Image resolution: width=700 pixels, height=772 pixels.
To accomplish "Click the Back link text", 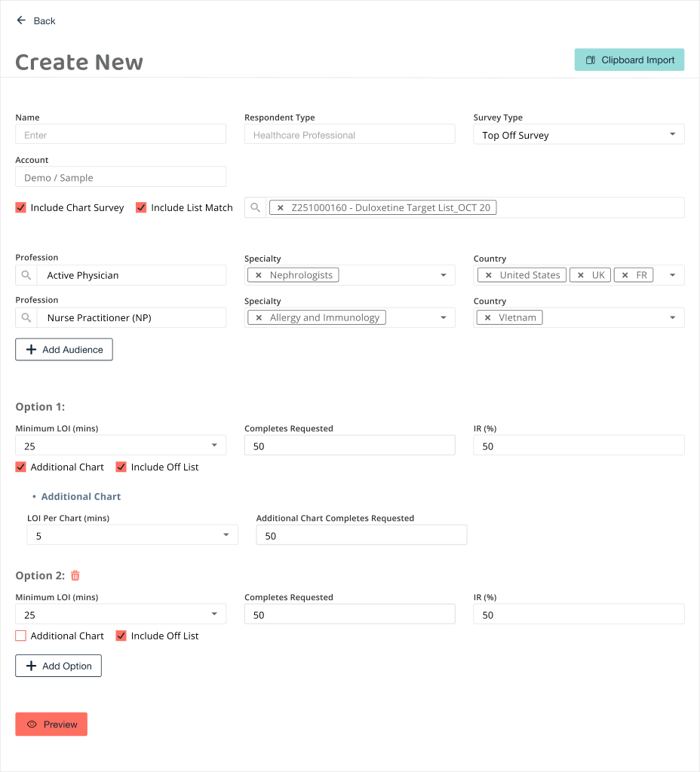I will 45,20.
